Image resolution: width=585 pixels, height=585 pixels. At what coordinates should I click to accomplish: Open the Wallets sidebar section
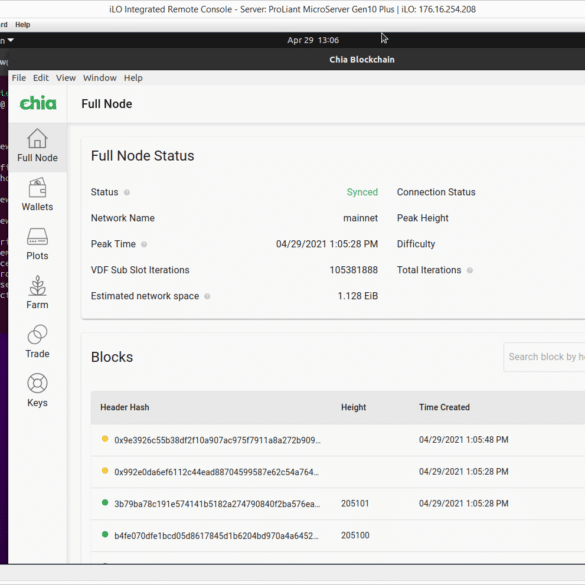[x=37, y=195]
